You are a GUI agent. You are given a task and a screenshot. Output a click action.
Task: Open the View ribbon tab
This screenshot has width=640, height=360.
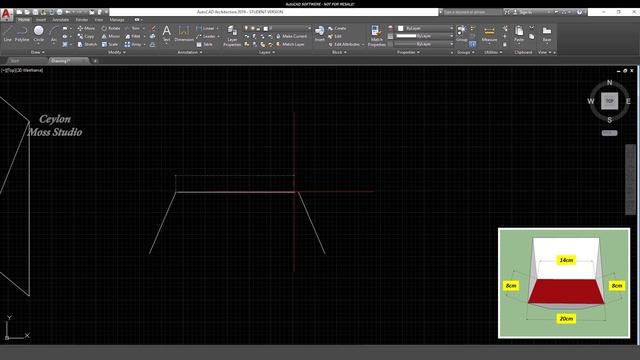click(99, 20)
